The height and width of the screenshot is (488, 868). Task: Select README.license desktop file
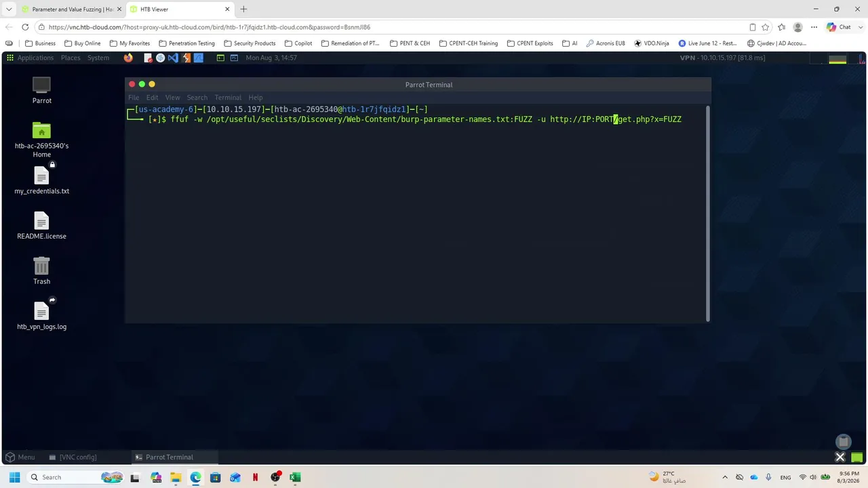click(41, 226)
